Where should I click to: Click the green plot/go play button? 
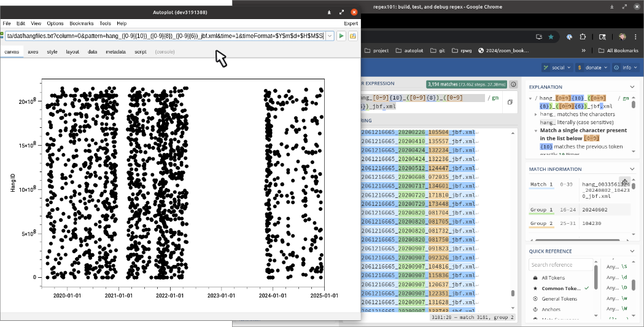[x=342, y=36]
